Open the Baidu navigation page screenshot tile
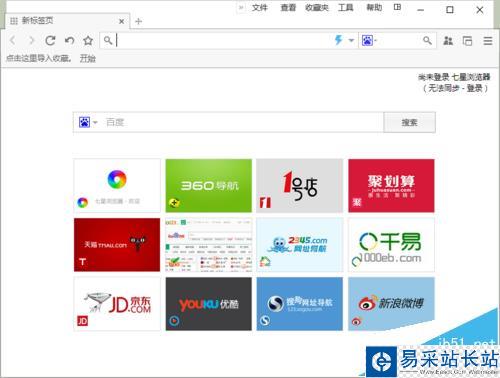 209,245
